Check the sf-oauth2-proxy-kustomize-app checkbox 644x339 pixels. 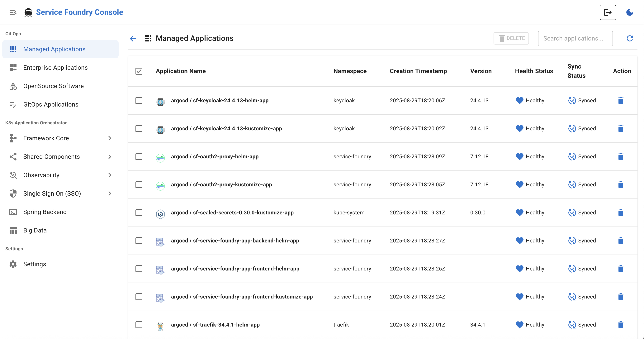tap(139, 184)
